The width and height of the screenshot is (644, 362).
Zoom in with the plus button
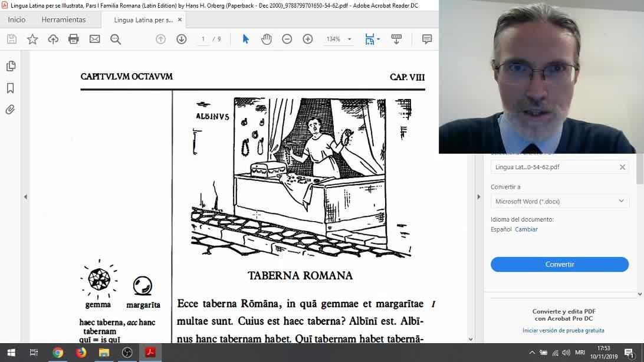(x=308, y=39)
